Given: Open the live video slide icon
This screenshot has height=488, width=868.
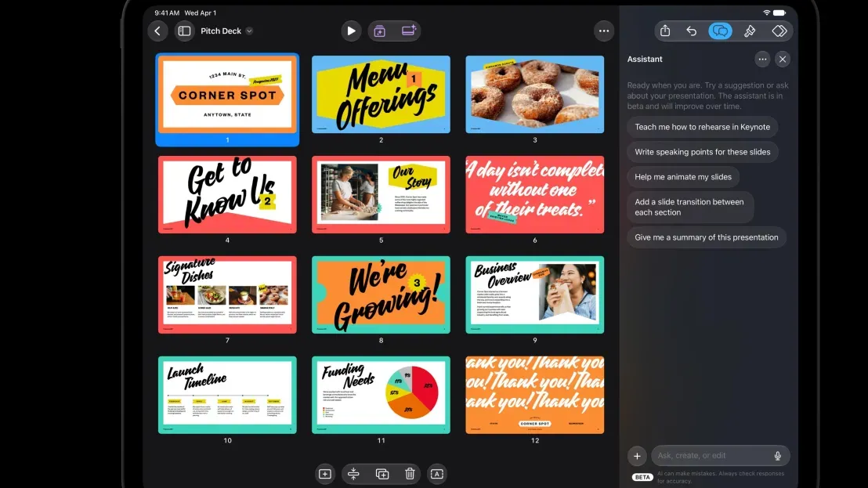Looking at the screenshot, I should tap(408, 31).
